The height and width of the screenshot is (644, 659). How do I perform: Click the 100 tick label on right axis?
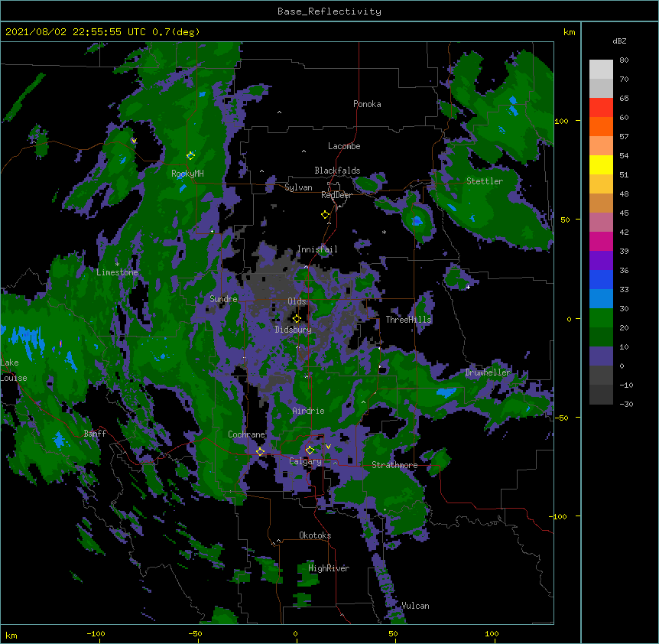pyautogui.click(x=561, y=121)
